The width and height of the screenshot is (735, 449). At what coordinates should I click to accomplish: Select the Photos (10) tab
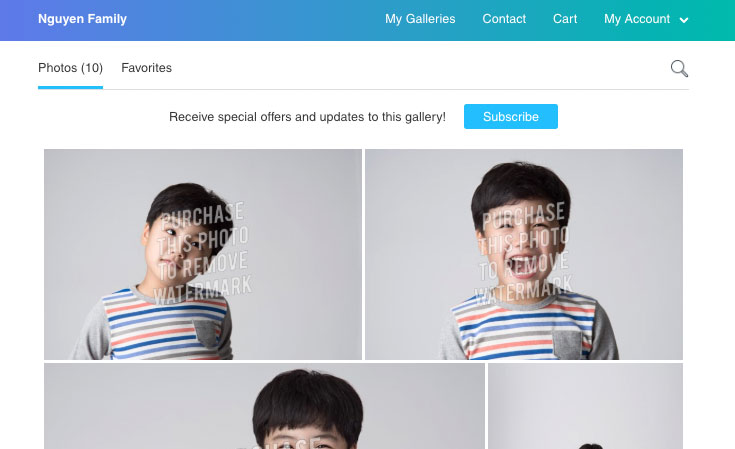tap(70, 68)
